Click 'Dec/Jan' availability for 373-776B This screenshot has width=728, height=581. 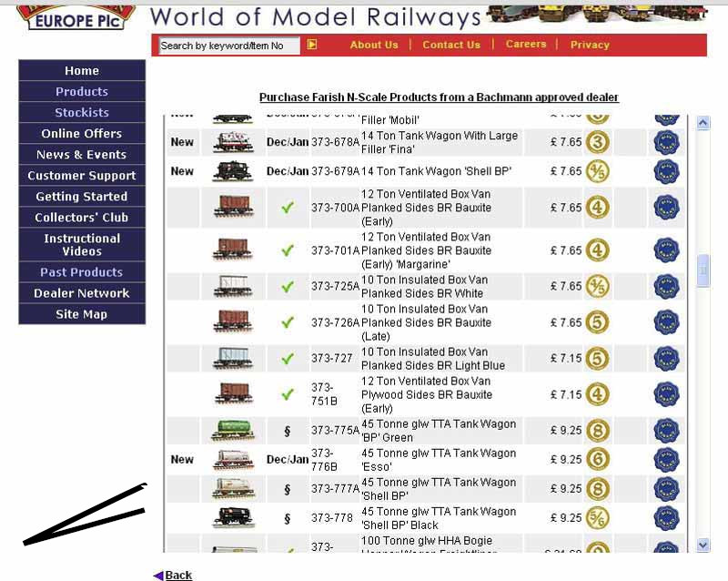pyautogui.click(x=288, y=459)
